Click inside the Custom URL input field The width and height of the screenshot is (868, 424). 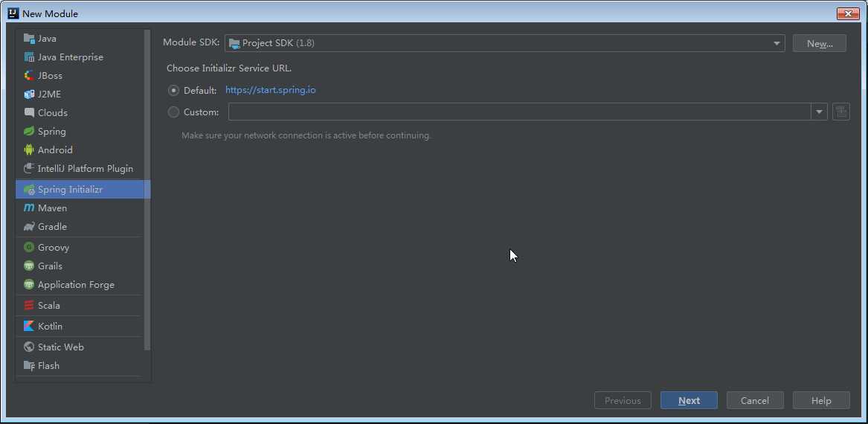click(x=521, y=112)
